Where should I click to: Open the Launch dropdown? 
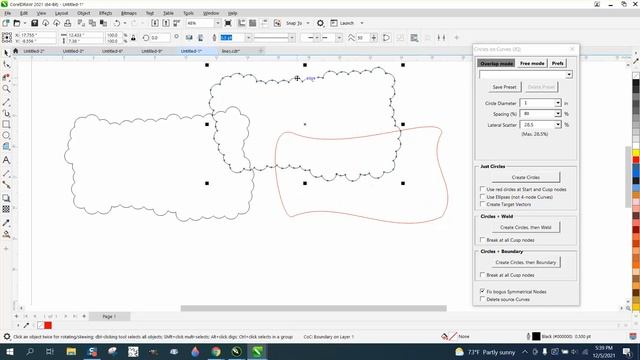pos(362,23)
